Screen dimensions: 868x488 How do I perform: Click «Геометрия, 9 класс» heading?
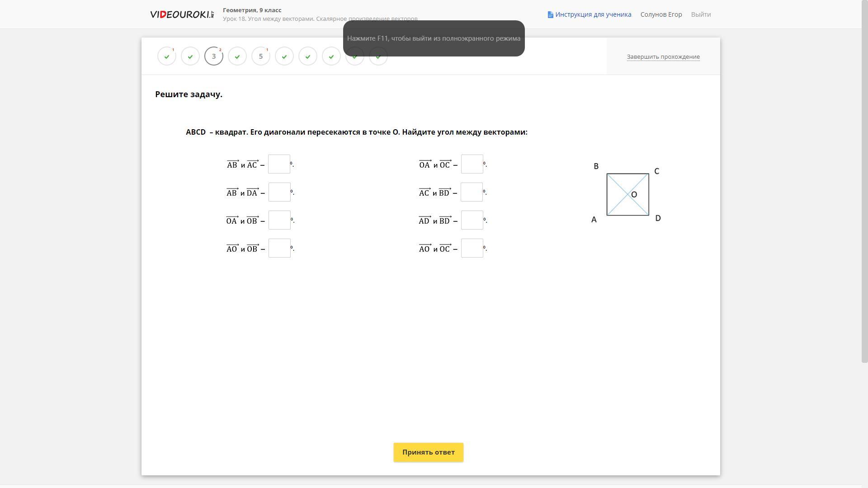pos(252,10)
